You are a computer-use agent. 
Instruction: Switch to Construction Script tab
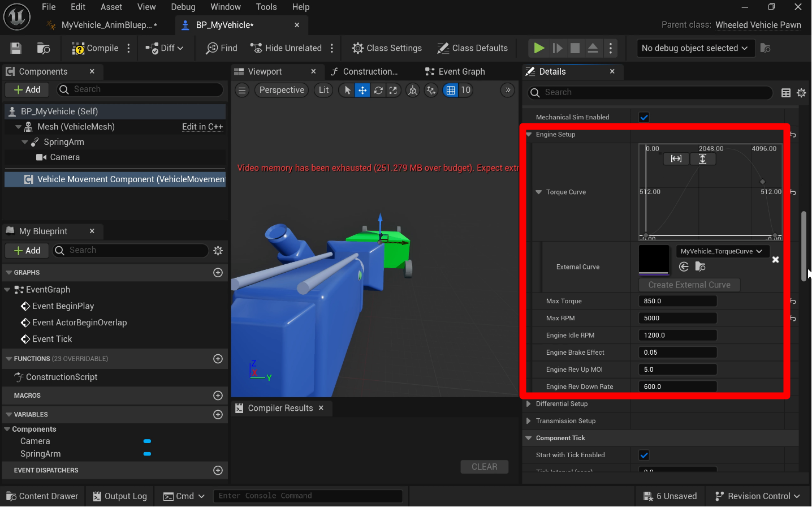click(365, 72)
